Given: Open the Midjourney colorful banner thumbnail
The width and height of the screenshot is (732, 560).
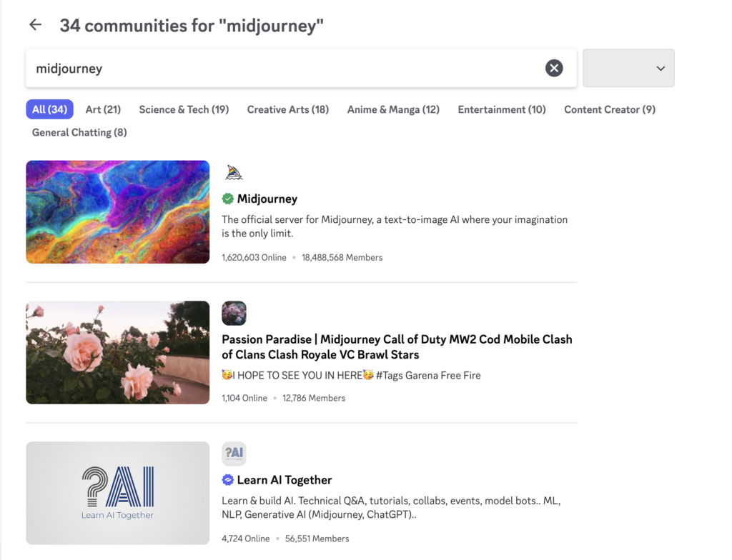Looking at the screenshot, I should click(x=118, y=212).
